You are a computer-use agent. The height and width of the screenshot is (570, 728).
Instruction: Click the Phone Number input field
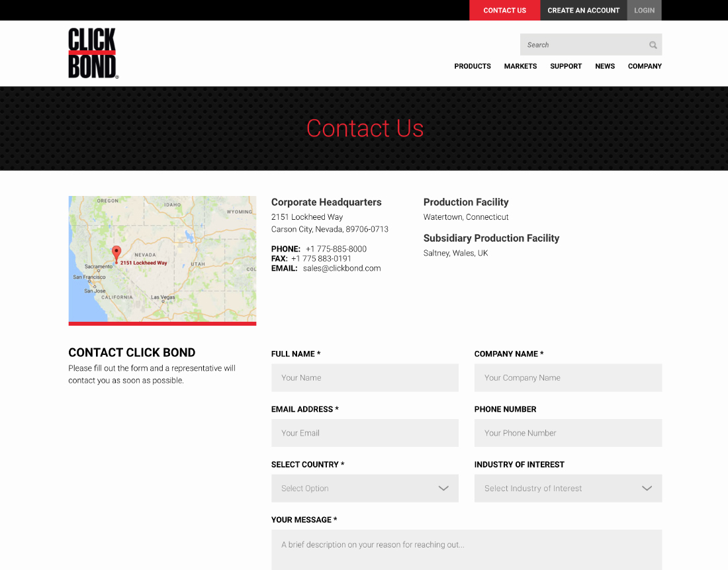(x=569, y=433)
